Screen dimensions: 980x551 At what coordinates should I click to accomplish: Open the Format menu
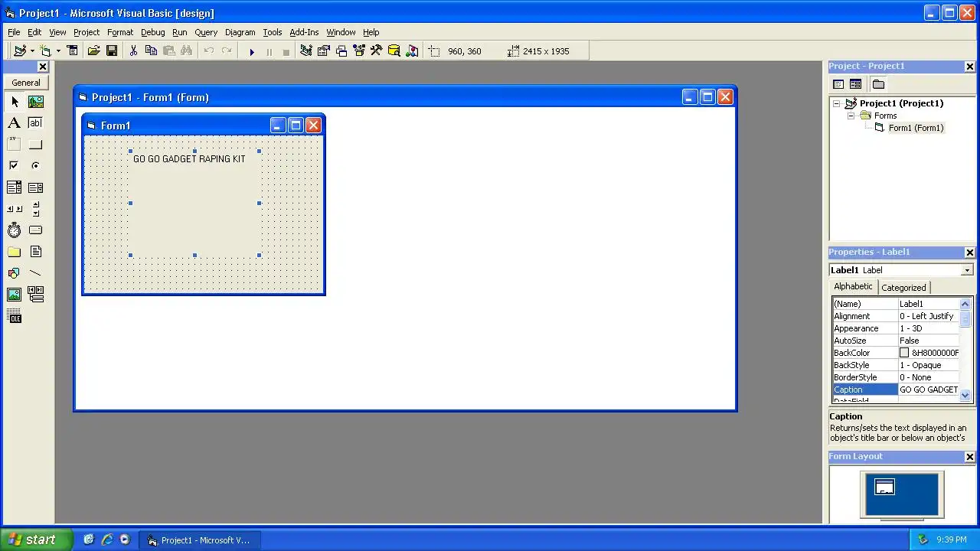[120, 32]
